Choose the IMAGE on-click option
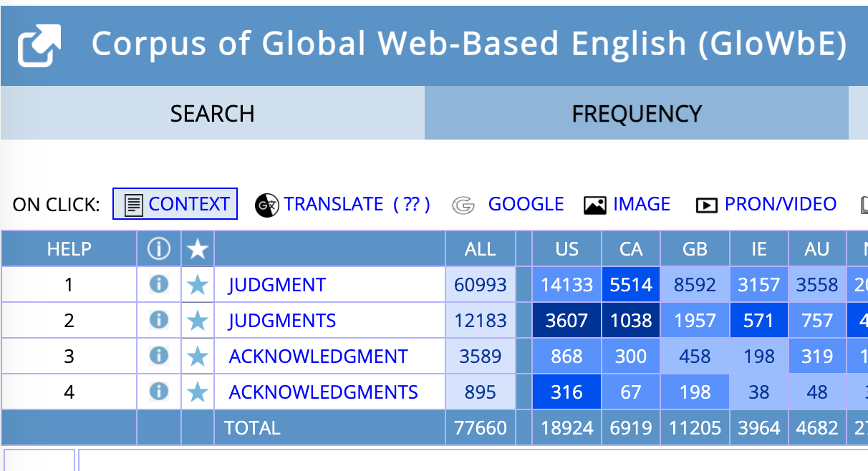 pyautogui.click(x=642, y=204)
